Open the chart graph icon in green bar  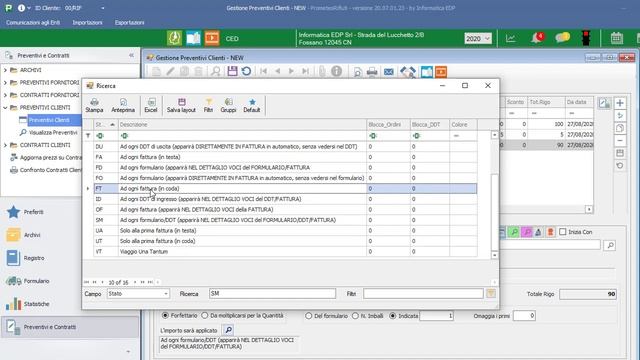pyautogui.click(x=511, y=38)
